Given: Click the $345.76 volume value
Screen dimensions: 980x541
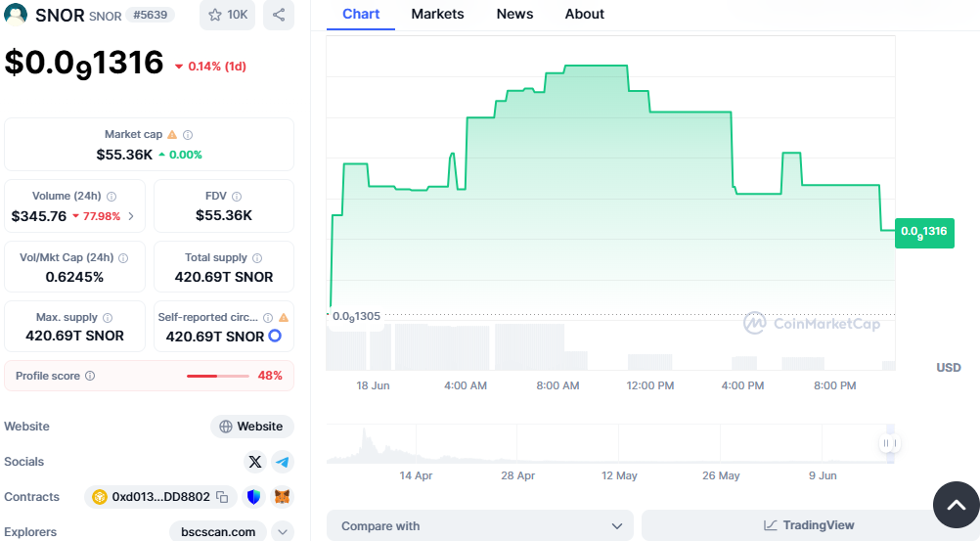Looking at the screenshot, I should tap(39, 216).
